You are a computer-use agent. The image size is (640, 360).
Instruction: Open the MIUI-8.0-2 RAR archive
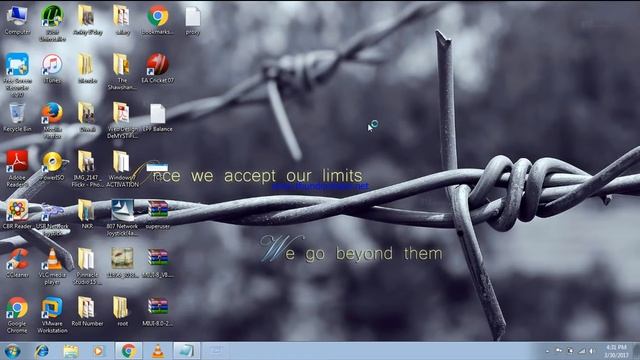point(158,311)
